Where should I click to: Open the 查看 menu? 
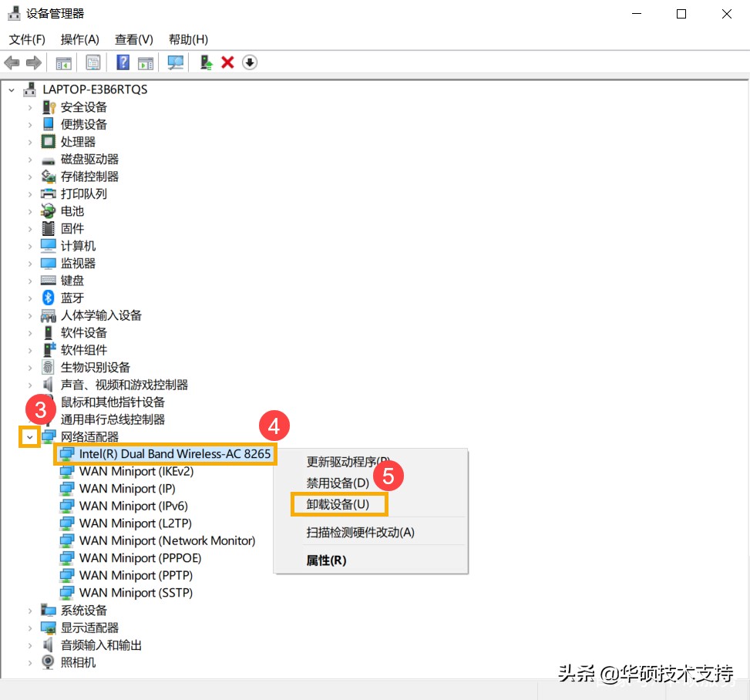click(x=133, y=39)
